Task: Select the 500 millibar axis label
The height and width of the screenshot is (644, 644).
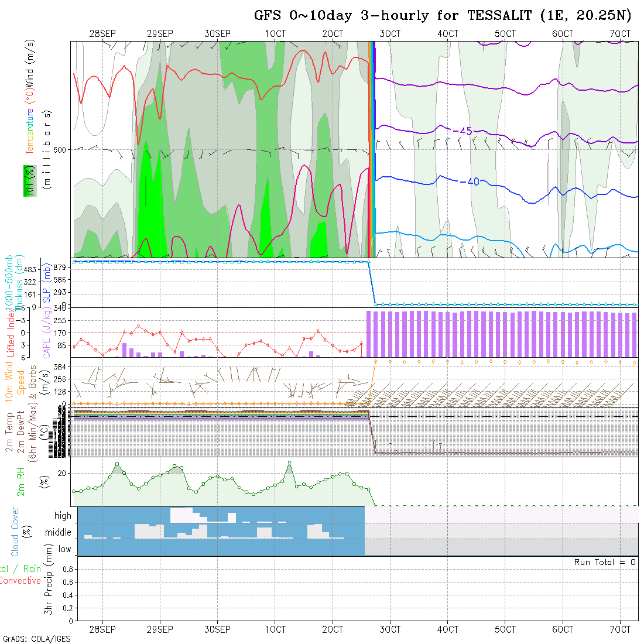Action: (61, 149)
